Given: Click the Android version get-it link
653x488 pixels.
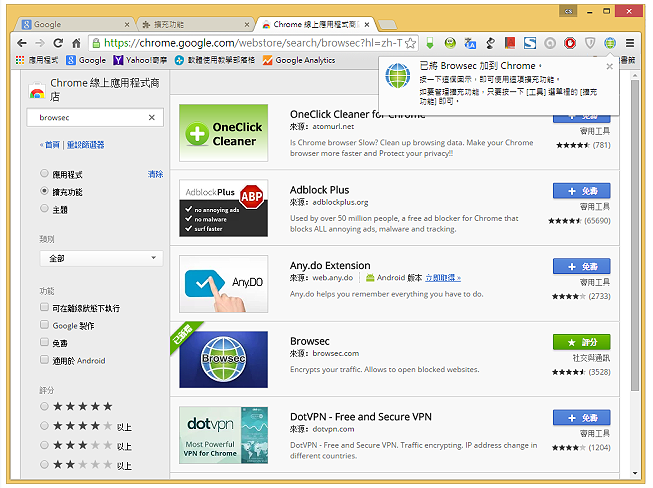Looking at the screenshot, I should click(443, 278).
